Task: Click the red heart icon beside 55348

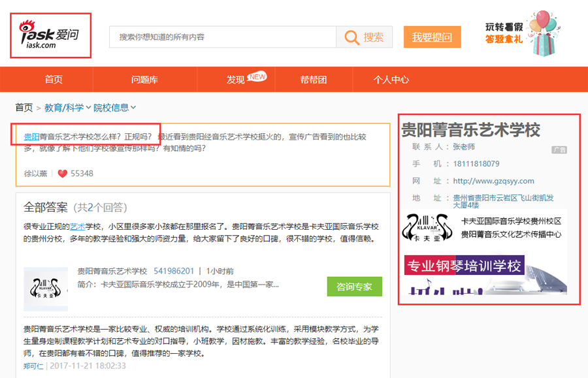Action: coord(62,174)
